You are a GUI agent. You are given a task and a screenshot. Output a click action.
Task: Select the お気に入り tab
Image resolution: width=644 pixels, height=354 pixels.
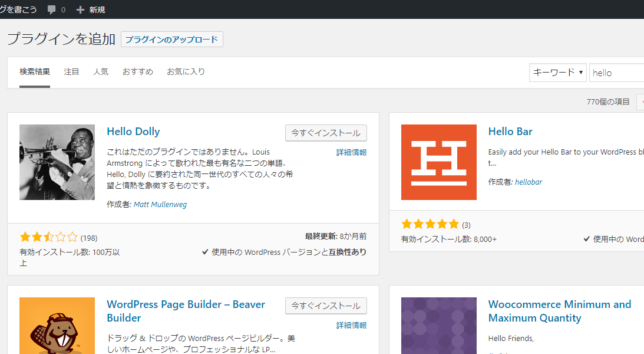pos(186,71)
